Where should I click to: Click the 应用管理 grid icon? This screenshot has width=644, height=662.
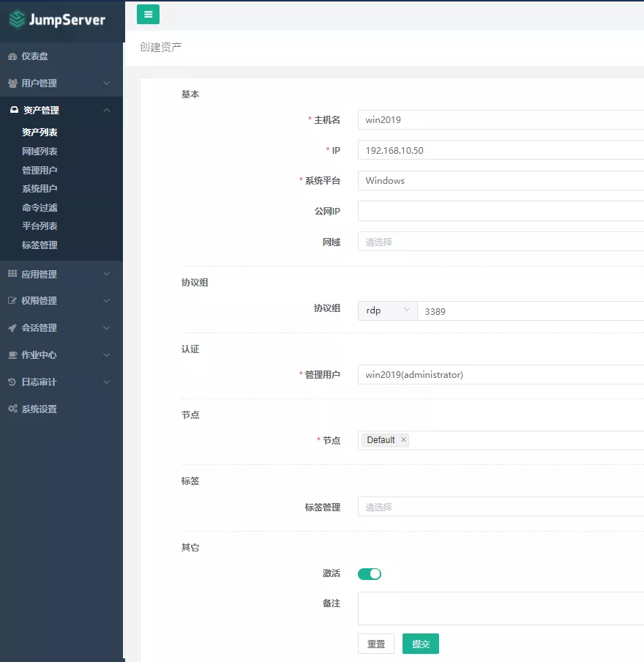12,274
